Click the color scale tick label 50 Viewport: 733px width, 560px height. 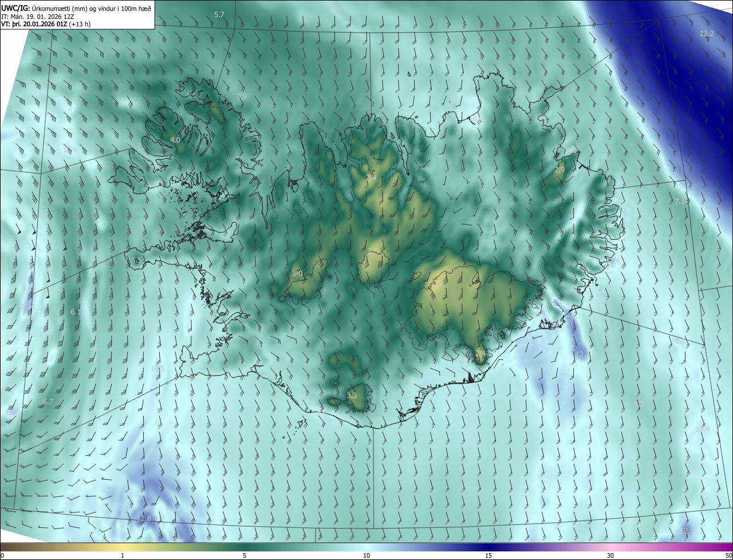(x=728, y=555)
